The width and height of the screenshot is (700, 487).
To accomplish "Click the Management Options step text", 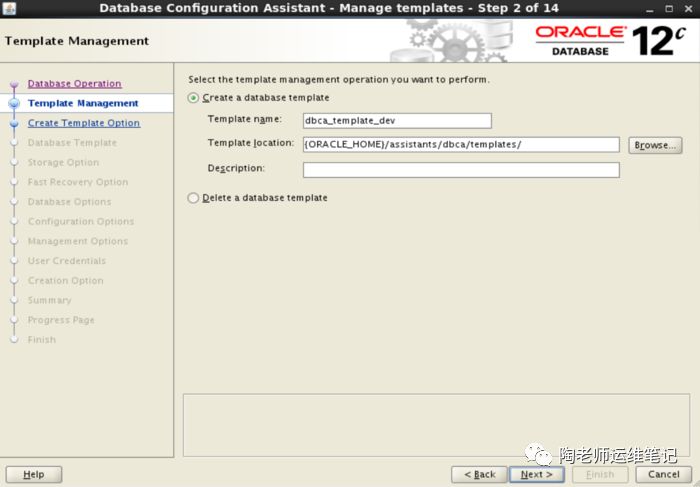I will [78, 241].
